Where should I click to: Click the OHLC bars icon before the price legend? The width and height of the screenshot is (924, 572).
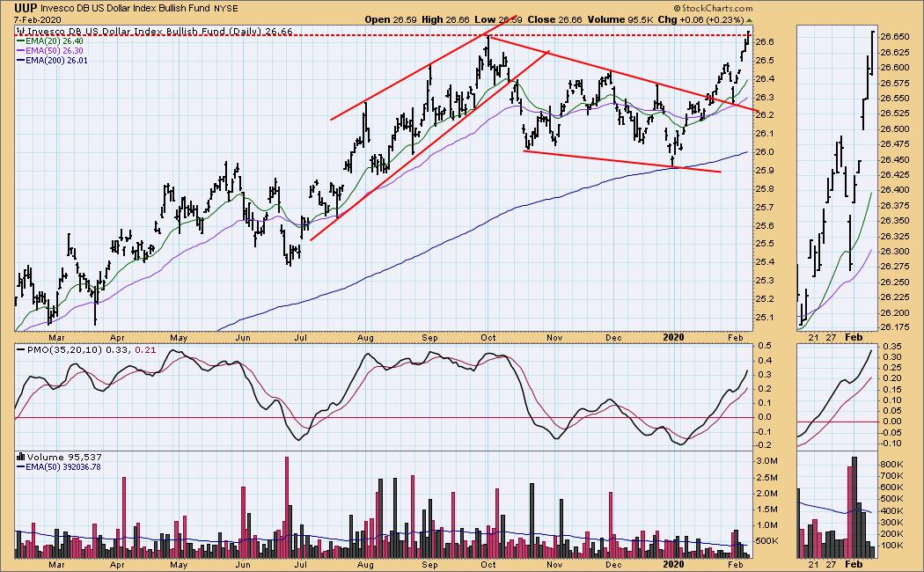pyautogui.click(x=21, y=32)
